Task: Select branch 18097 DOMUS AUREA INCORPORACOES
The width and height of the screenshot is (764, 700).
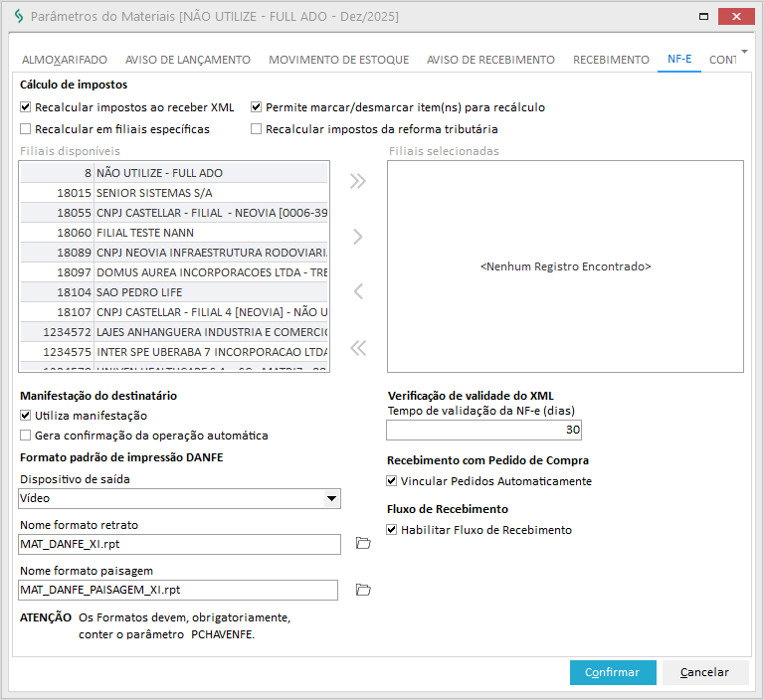Action: [x=174, y=272]
